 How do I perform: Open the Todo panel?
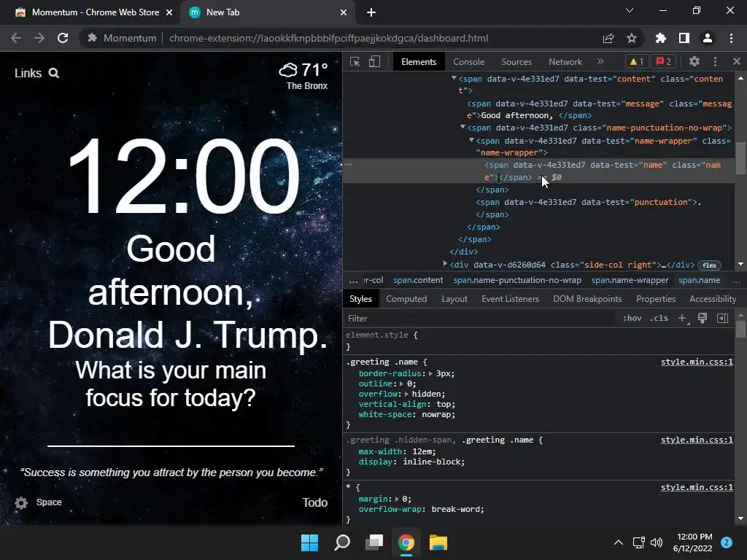(315, 503)
